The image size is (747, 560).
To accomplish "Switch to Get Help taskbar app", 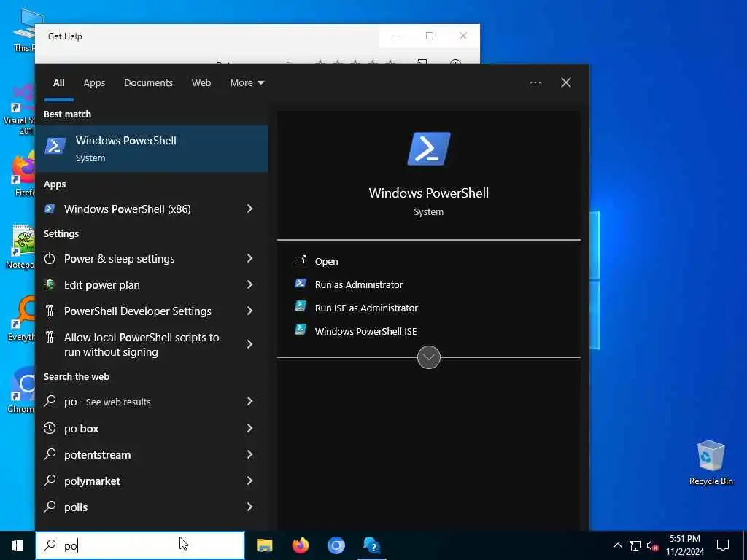I will [x=371, y=545].
